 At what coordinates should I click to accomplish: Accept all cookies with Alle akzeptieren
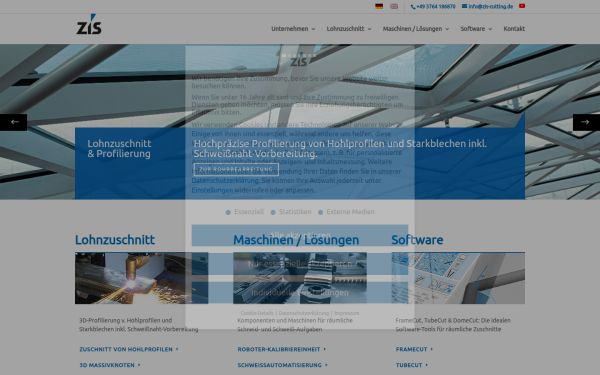tap(300, 235)
